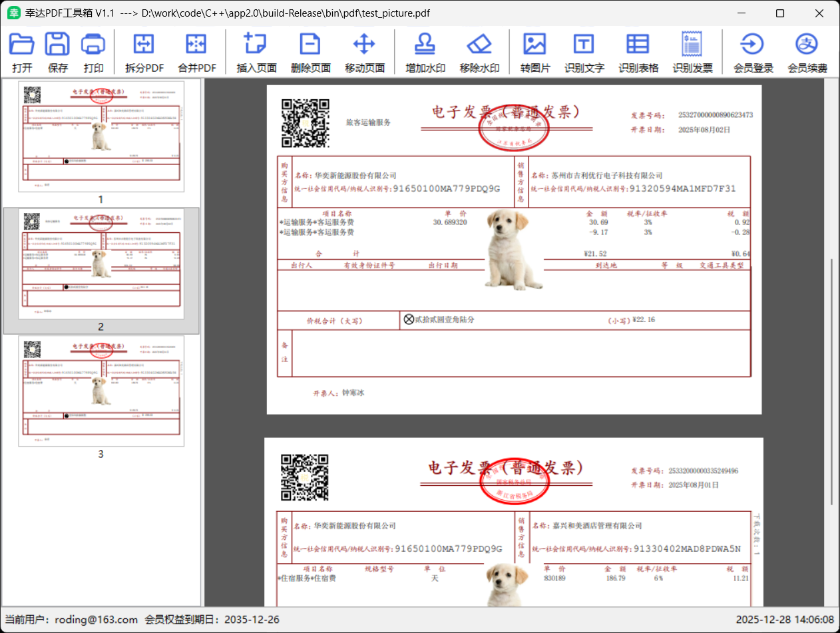Select page 1 thumbnail in sidebar
Screen dimensions: 840x633
(x=101, y=136)
